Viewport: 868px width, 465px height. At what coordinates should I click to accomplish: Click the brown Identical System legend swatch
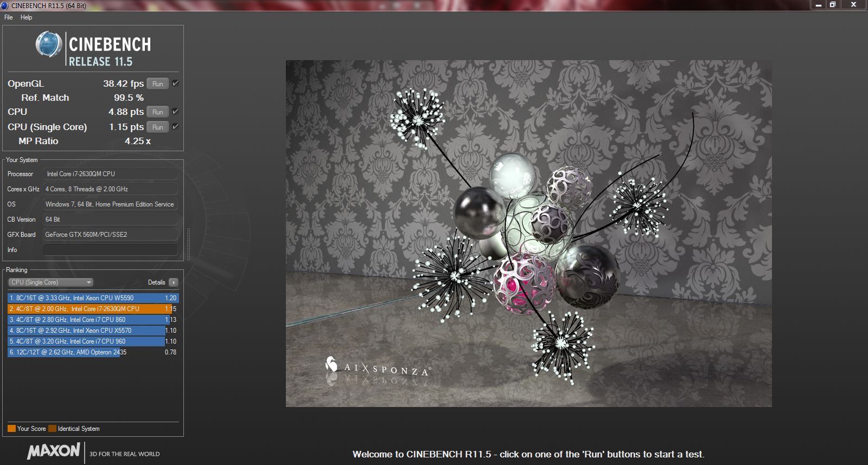52,429
